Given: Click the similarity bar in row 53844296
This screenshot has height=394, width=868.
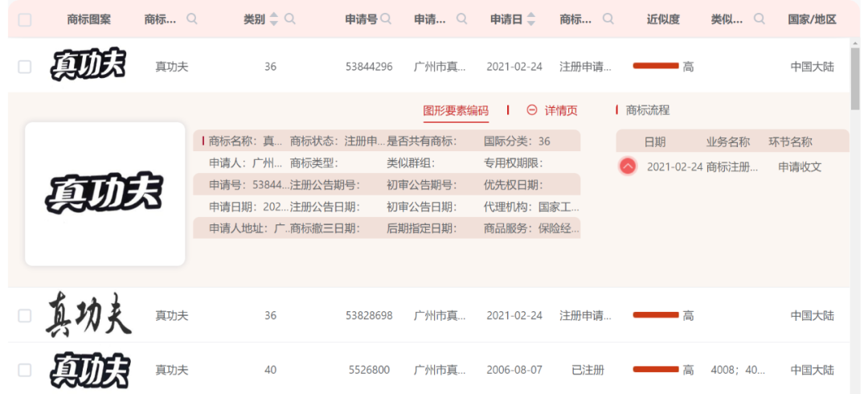Looking at the screenshot, I should click(656, 66).
